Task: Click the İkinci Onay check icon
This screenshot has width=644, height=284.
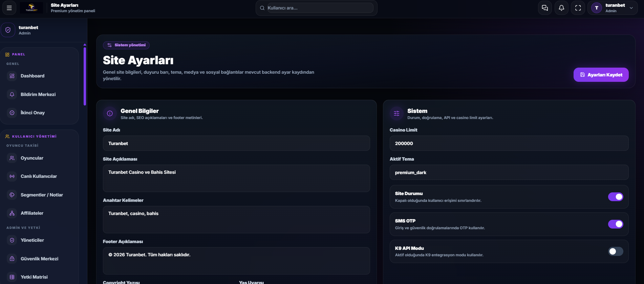Action: (x=12, y=113)
